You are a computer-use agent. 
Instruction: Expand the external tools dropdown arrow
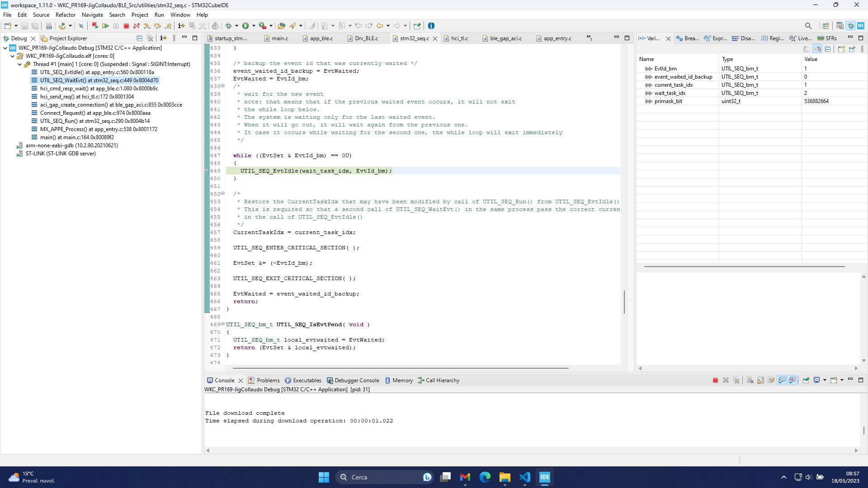pos(271,26)
